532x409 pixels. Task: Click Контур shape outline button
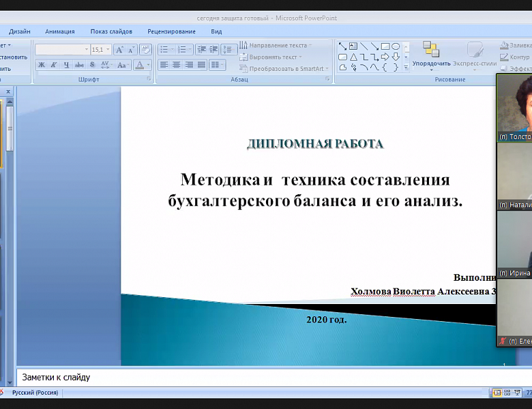coord(515,57)
